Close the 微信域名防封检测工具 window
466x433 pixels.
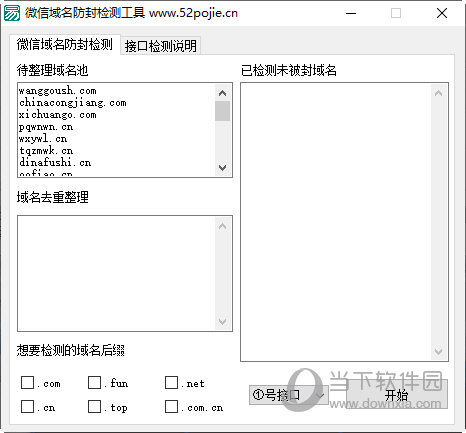(442, 13)
